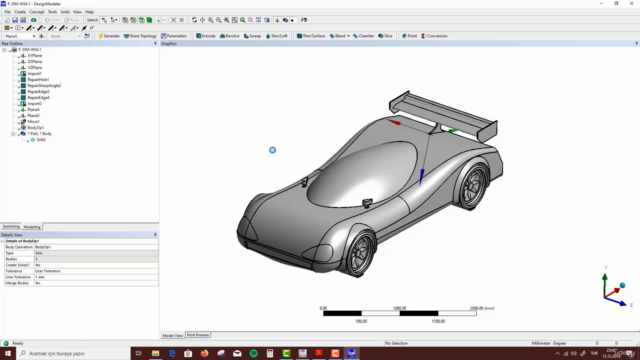Select the Chamfer tool
Screen dimensions: 640x360
click(363, 36)
